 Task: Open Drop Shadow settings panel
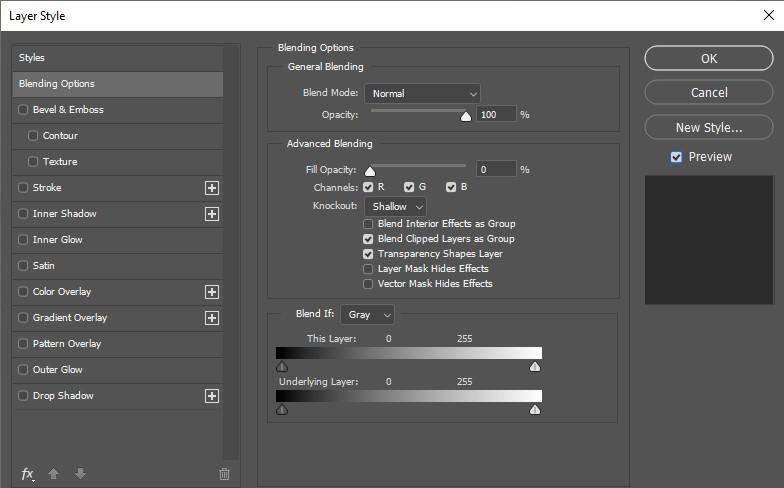[x=63, y=396]
